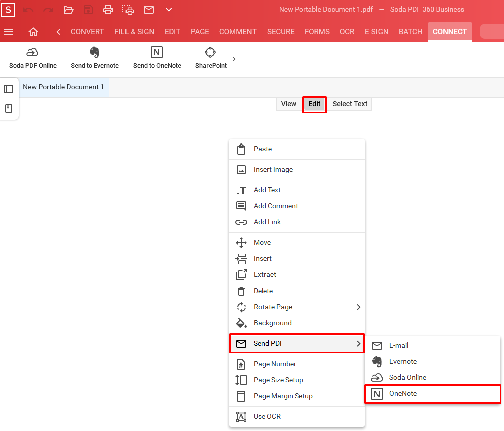Send PDF to OneNote submenu option

(433, 394)
